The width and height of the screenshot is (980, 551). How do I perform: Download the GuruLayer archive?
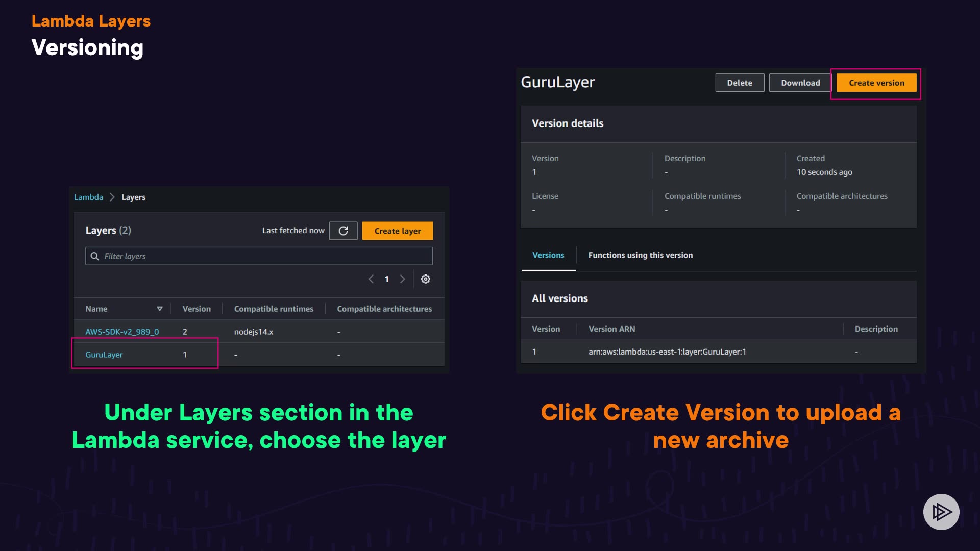[x=800, y=83]
